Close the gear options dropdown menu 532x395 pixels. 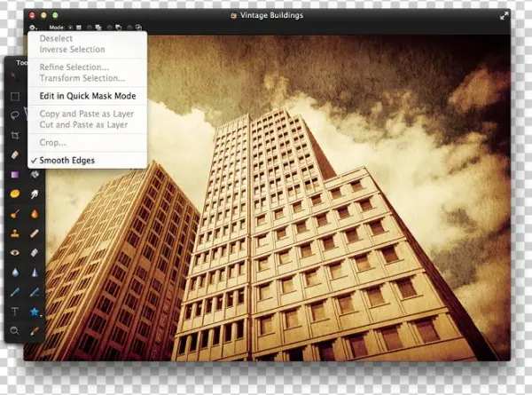tap(34, 28)
